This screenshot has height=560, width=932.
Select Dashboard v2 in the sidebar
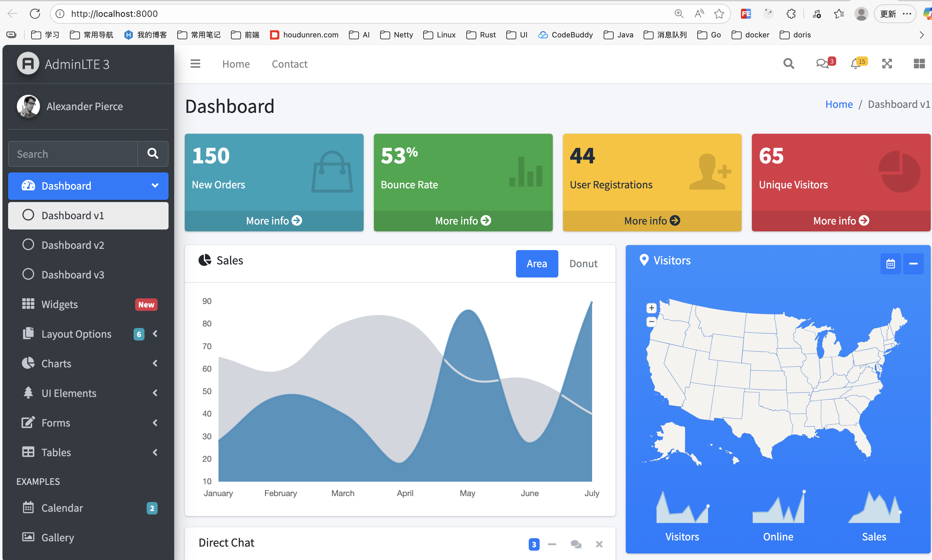72,245
